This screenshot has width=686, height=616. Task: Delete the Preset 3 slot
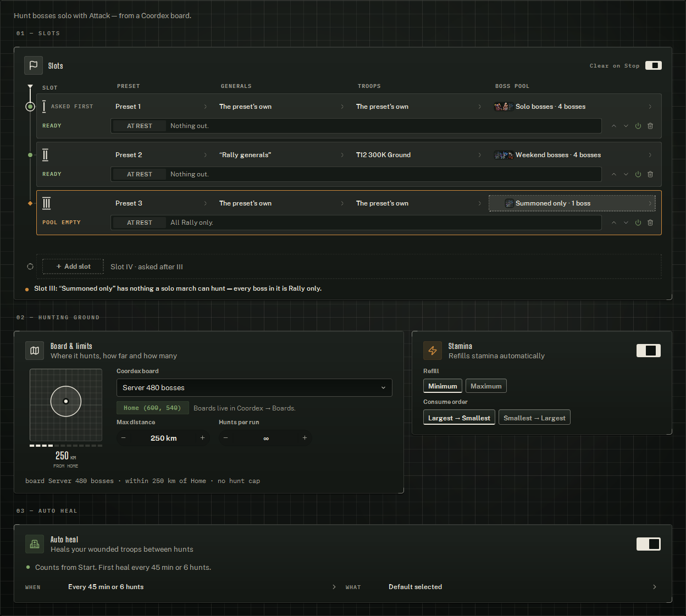tap(650, 223)
